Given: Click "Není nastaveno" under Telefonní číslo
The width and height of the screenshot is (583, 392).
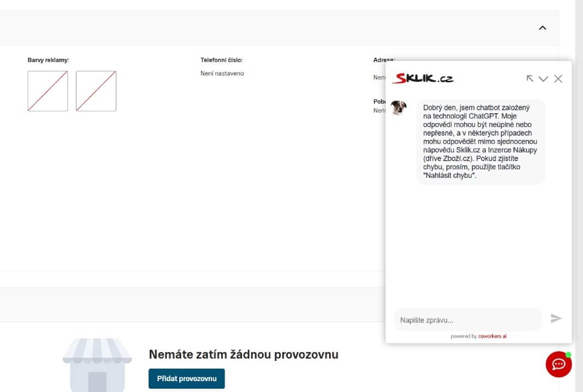Looking at the screenshot, I should (x=222, y=73).
